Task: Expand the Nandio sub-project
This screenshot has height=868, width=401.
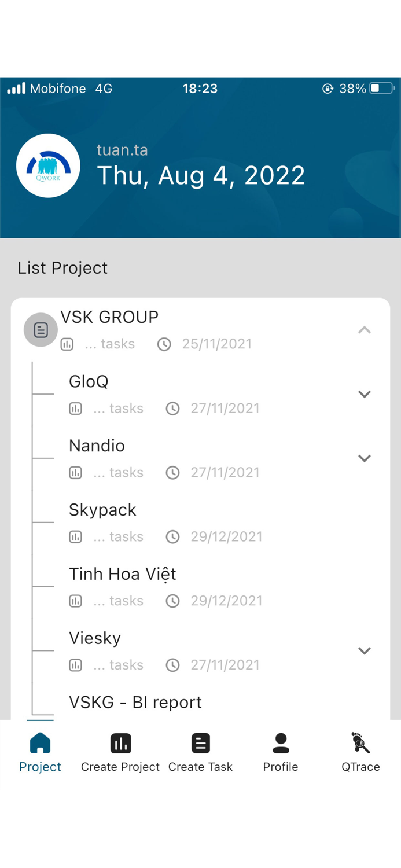Action: tap(364, 458)
